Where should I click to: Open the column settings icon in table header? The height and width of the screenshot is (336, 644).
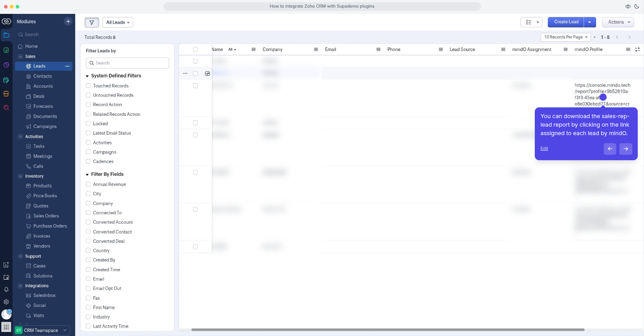point(637,50)
